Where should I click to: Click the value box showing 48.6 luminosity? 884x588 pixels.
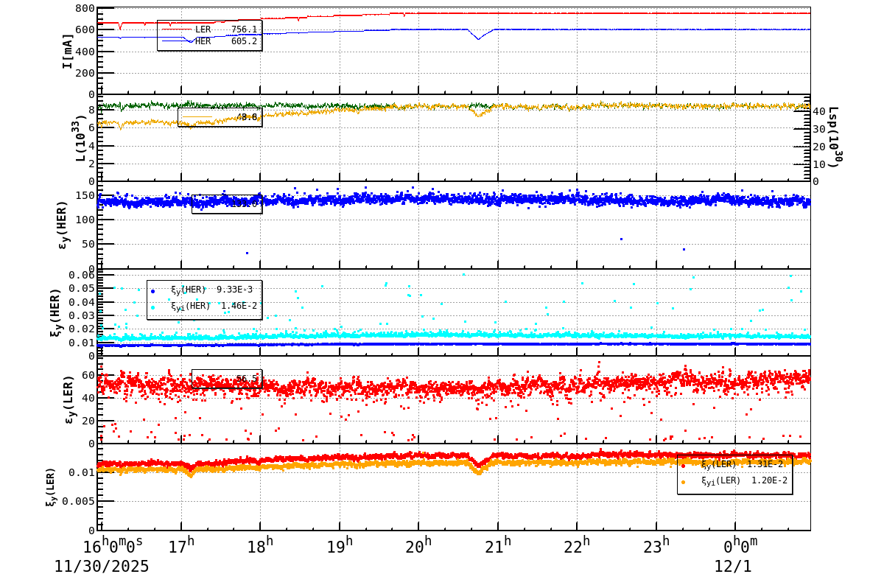[x=247, y=118]
